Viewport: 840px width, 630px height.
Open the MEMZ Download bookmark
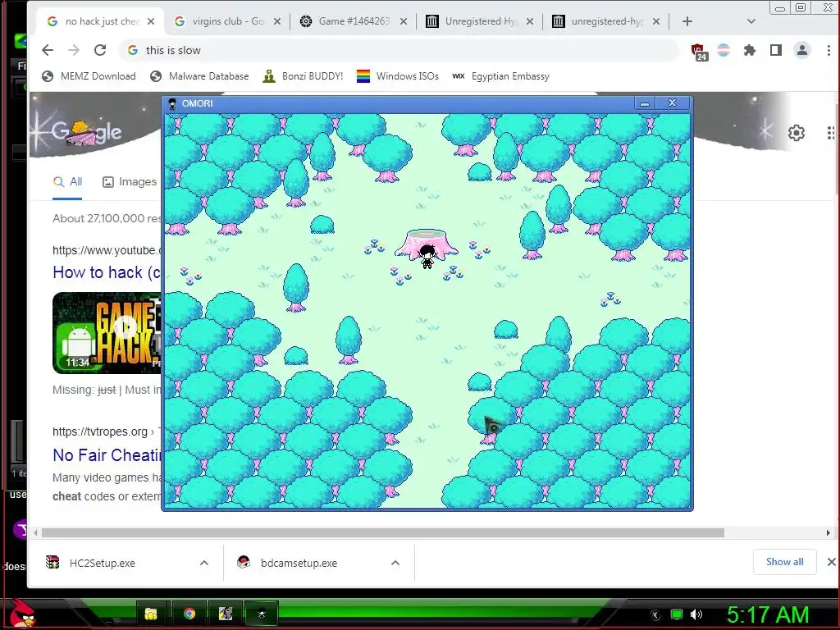(89, 76)
